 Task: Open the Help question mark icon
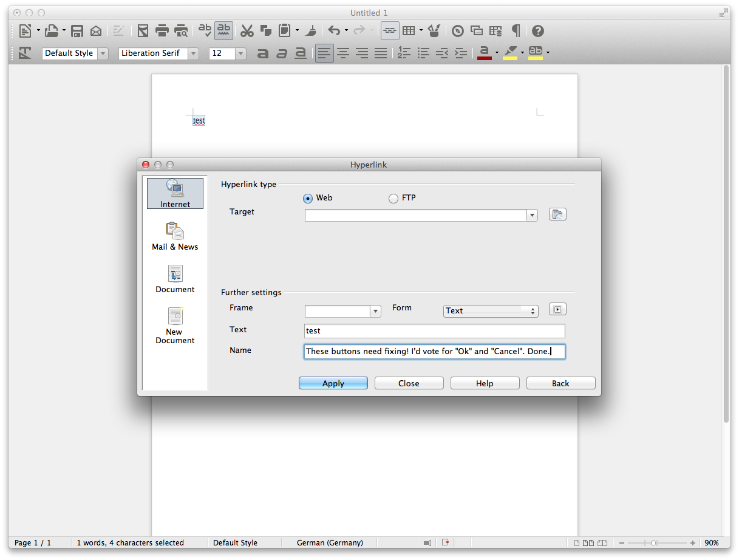[x=537, y=31]
